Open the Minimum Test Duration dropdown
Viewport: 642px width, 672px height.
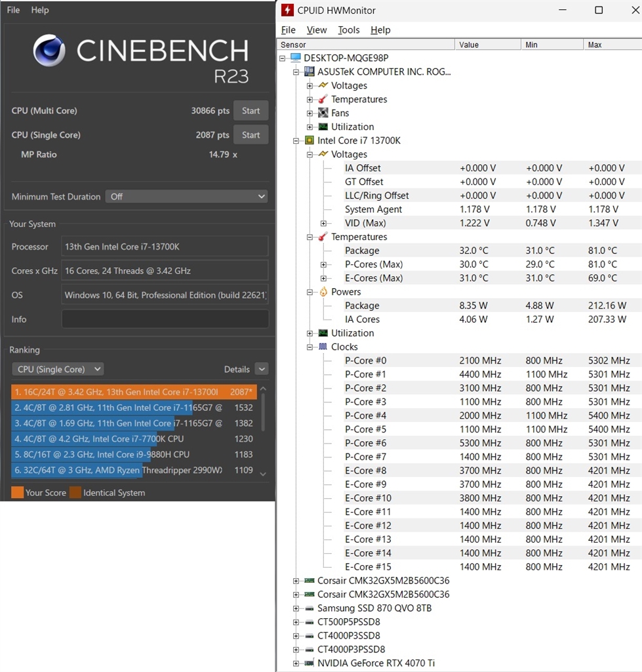tap(186, 196)
